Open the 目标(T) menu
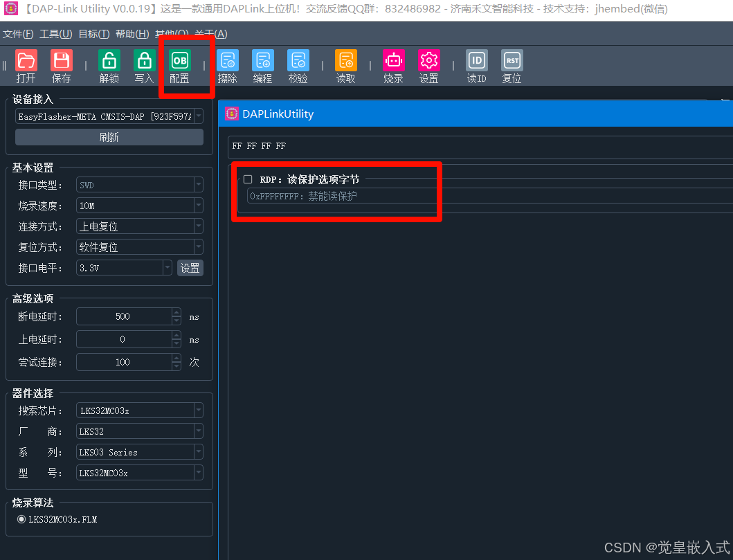The image size is (733, 560). coord(94,34)
